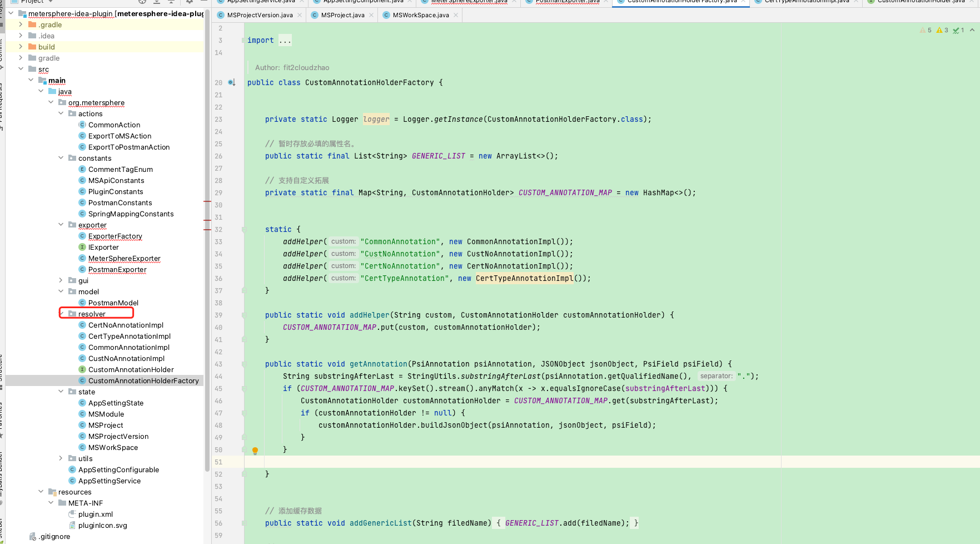
Task: Expand the .gradle folder
Action: pos(21,24)
